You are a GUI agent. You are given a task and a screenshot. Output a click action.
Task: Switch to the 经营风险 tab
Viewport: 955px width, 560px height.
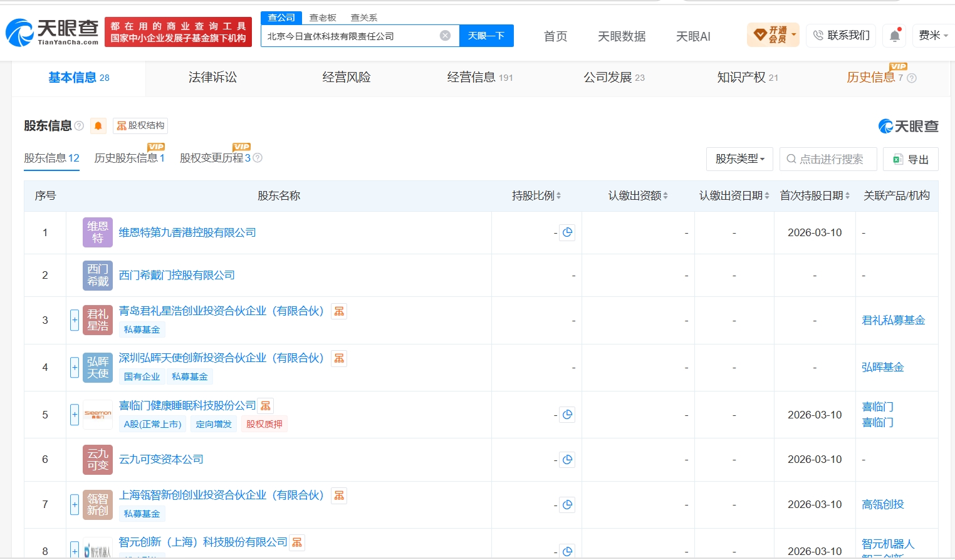[347, 78]
